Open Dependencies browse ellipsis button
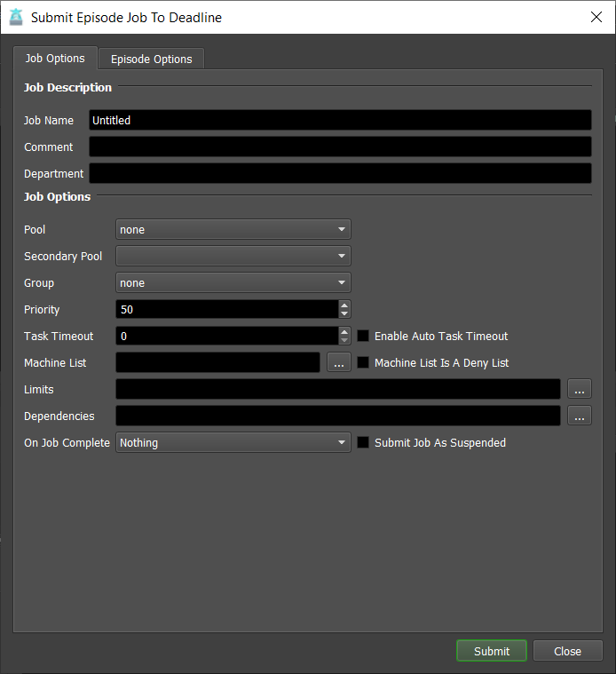Viewport: 616px width, 674px height. click(x=579, y=416)
